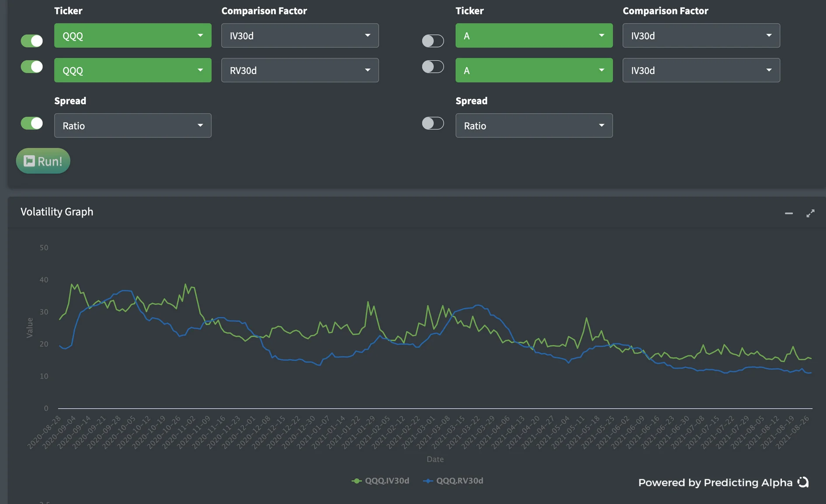The height and width of the screenshot is (504, 826).
Task: Enable first ticker A row switch
Action: (x=433, y=41)
